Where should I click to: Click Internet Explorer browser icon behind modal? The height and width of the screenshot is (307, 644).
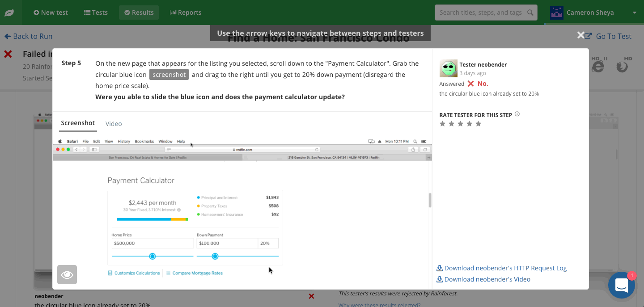(597, 66)
